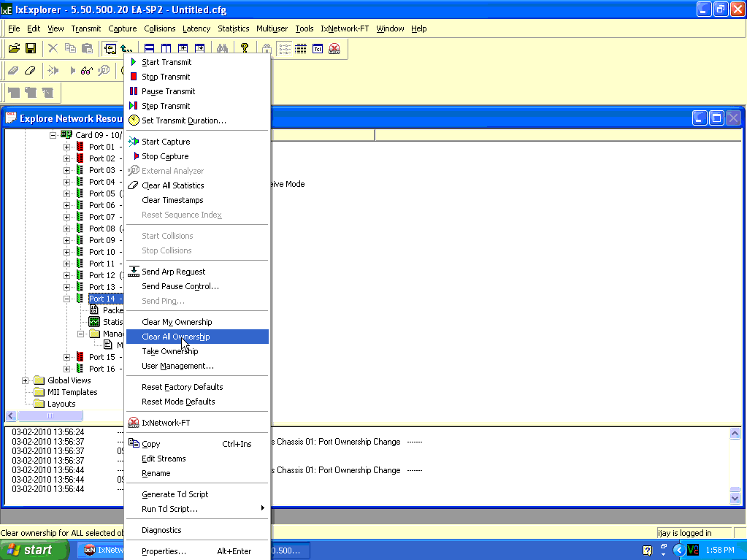Click the Copy toolbar icon
The image size is (747, 560).
tap(70, 48)
